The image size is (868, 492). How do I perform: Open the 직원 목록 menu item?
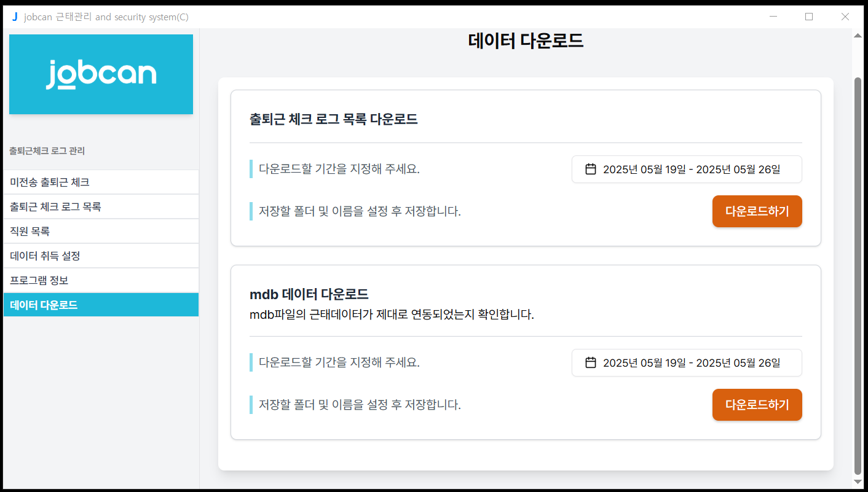tap(101, 232)
